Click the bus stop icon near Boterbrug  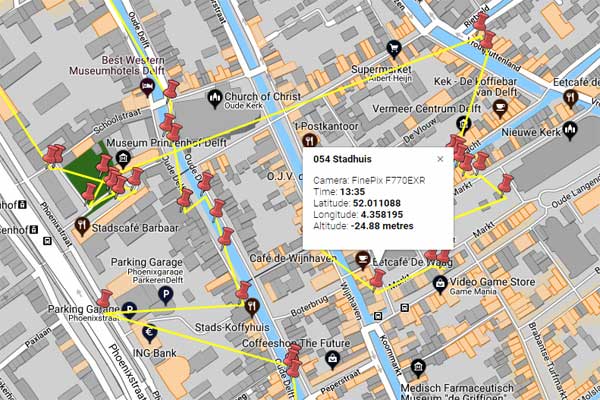click(x=378, y=316)
